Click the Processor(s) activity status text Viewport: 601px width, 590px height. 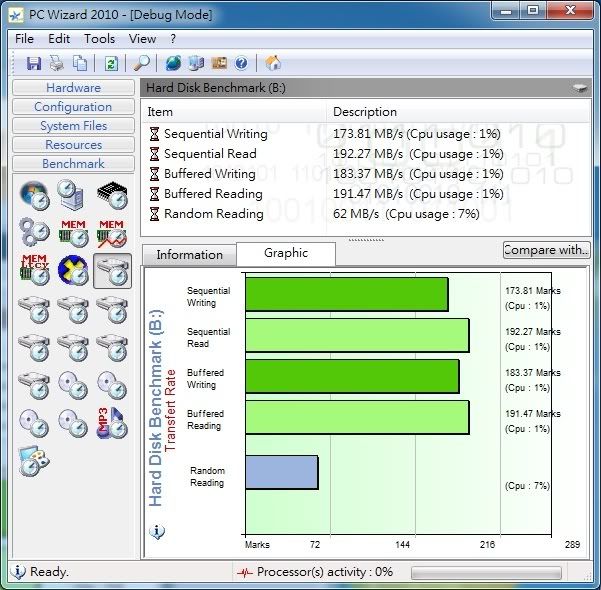[325, 572]
